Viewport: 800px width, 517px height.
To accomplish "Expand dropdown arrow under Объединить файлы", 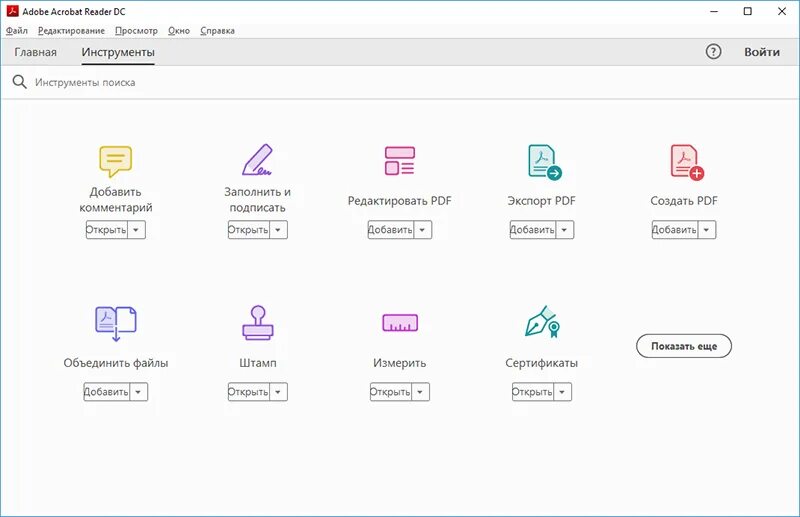I will (x=138, y=392).
